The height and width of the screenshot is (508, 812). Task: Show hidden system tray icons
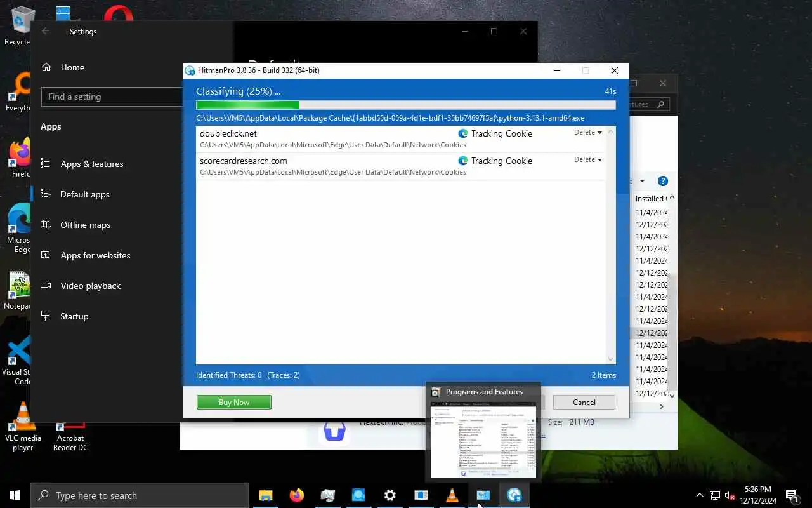(700, 495)
